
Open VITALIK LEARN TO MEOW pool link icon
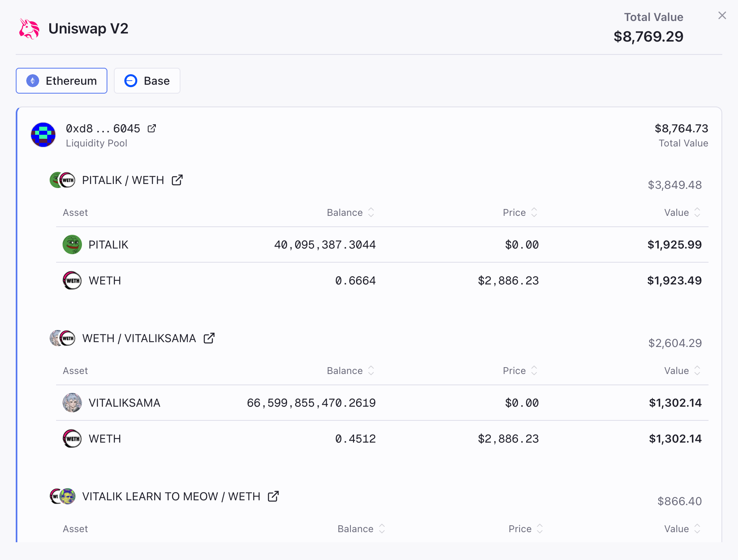point(273,497)
